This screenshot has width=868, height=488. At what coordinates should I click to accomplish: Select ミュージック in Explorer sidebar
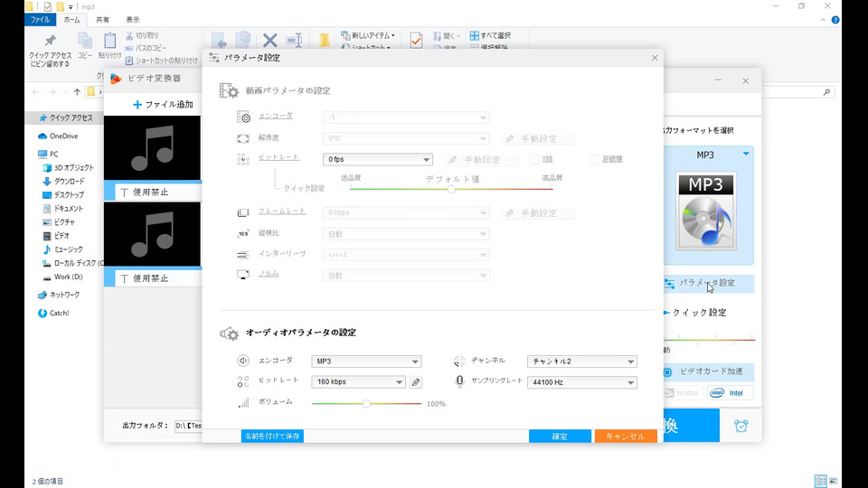pyautogui.click(x=63, y=249)
